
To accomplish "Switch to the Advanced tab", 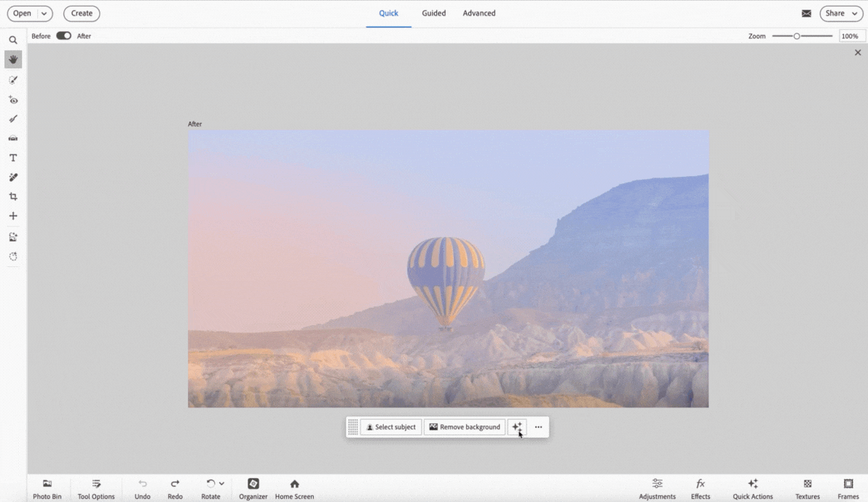I will pos(479,13).
